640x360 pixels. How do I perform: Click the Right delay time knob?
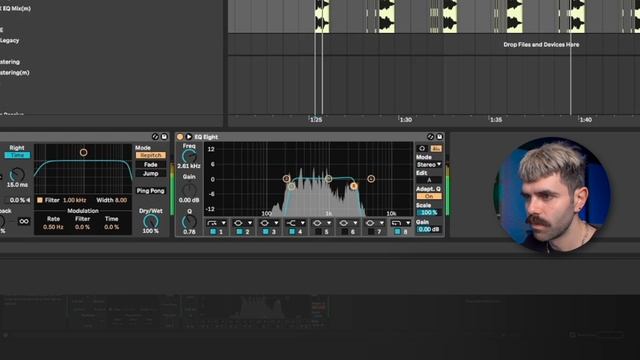click(17, 175)
